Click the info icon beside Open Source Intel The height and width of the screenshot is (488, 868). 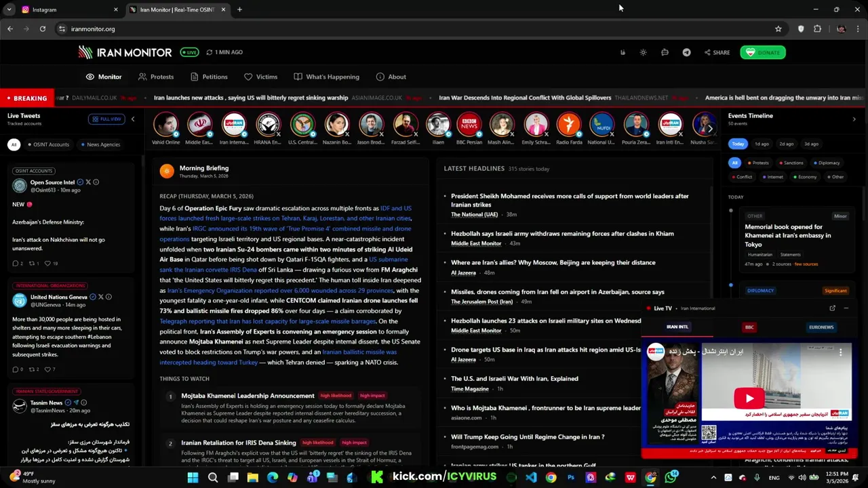[96, 182]
